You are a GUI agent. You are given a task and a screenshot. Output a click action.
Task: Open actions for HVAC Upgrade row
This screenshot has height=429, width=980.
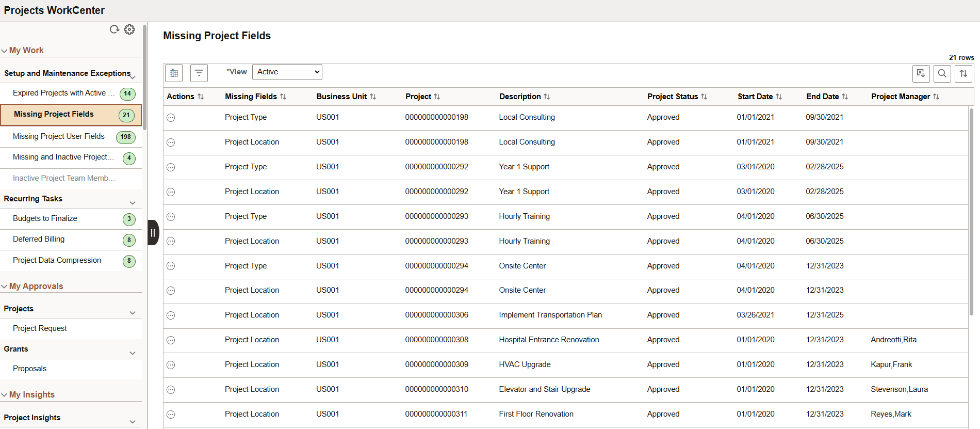point(171,365)
